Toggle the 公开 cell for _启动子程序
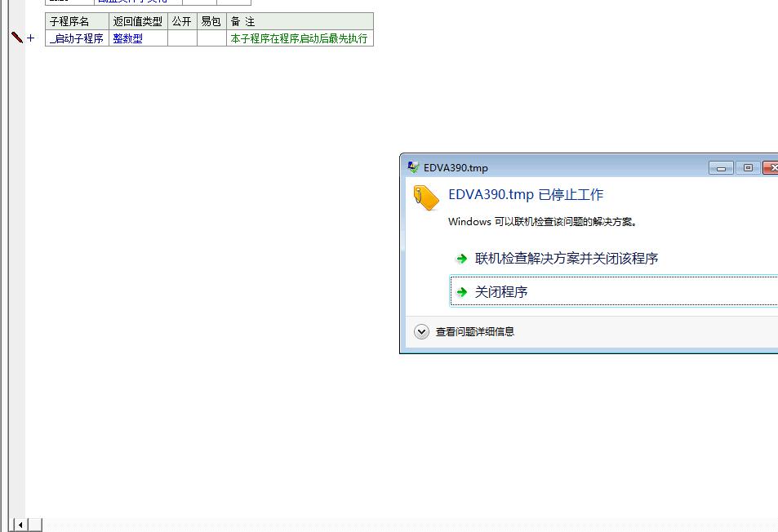The height and width of the screenshot is (532, 778). tap(182, 38)
